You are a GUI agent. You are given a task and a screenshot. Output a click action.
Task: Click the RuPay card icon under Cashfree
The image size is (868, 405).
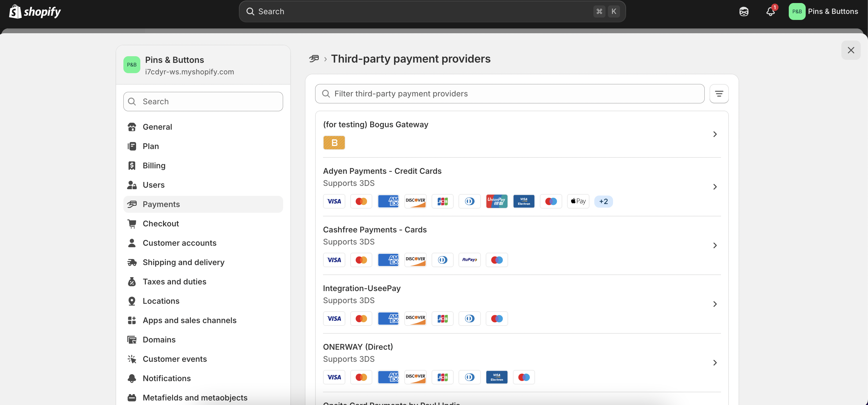[x=469, y=260]
